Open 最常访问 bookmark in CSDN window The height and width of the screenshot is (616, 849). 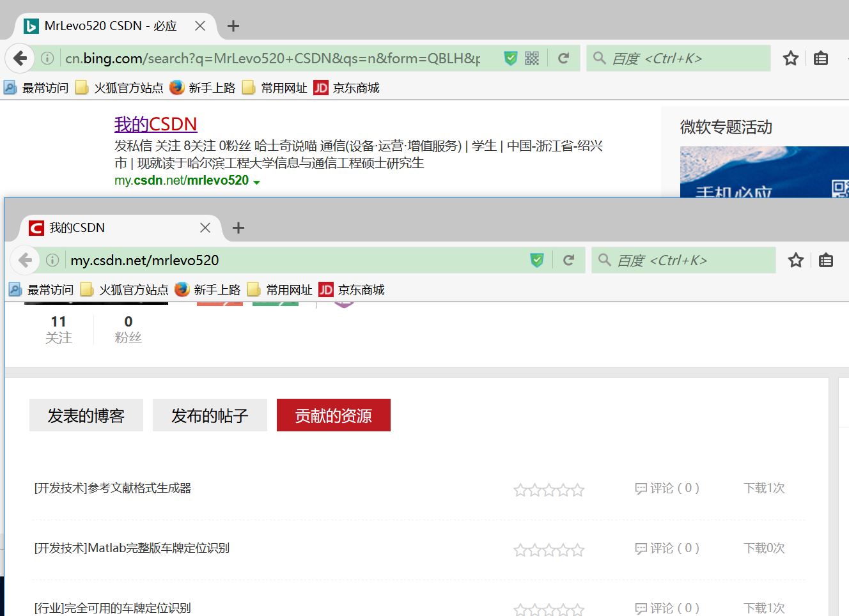41,289
